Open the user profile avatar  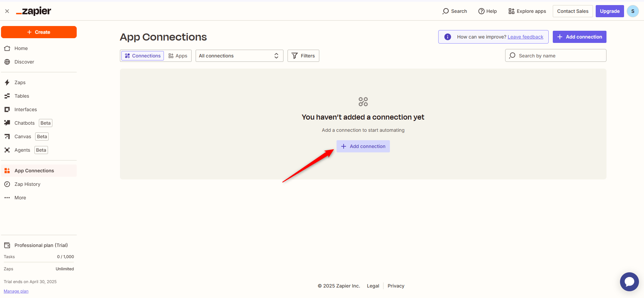pos(633,11)
